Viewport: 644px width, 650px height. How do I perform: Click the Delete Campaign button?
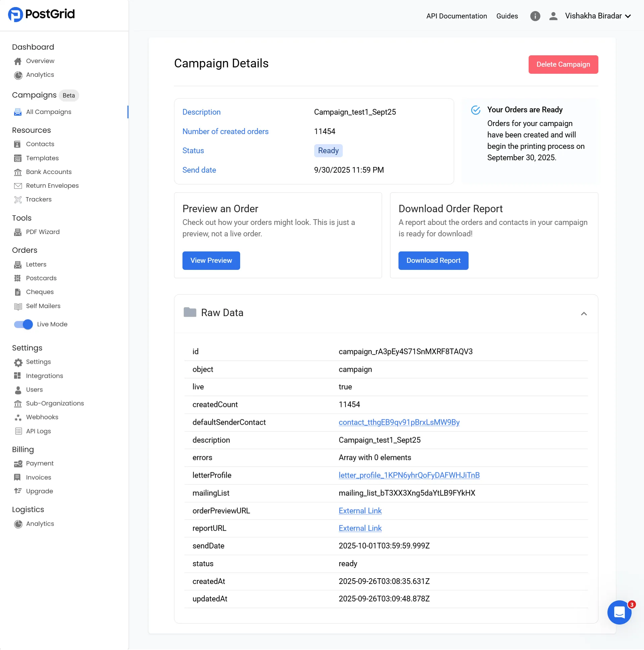[563, 64]
